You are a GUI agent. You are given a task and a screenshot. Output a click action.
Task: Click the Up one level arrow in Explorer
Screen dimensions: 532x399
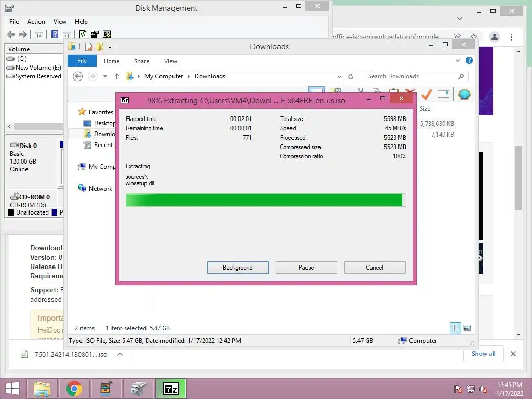click(117, 76)
